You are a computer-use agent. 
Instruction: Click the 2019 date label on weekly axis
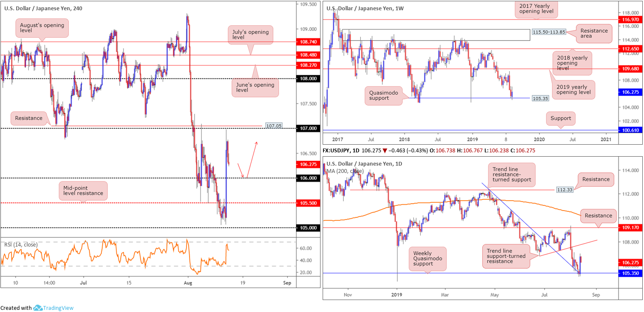click(472, 139)
